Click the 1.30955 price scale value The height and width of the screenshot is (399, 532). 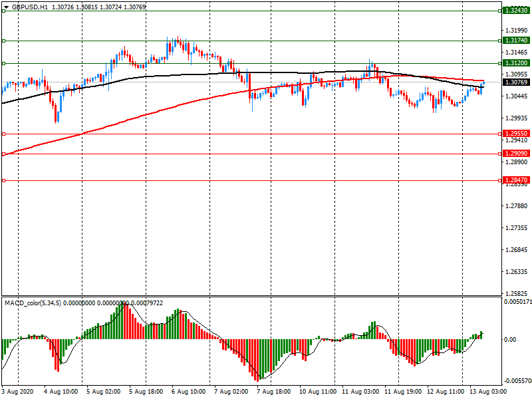[517, 74]
